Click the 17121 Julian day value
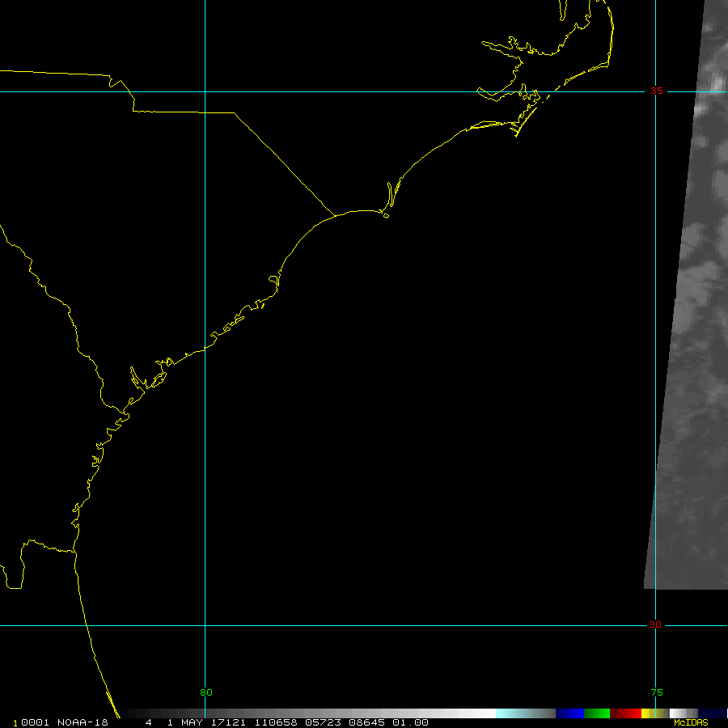This screenshot has width=728, height=728. [x=229, y=722]
